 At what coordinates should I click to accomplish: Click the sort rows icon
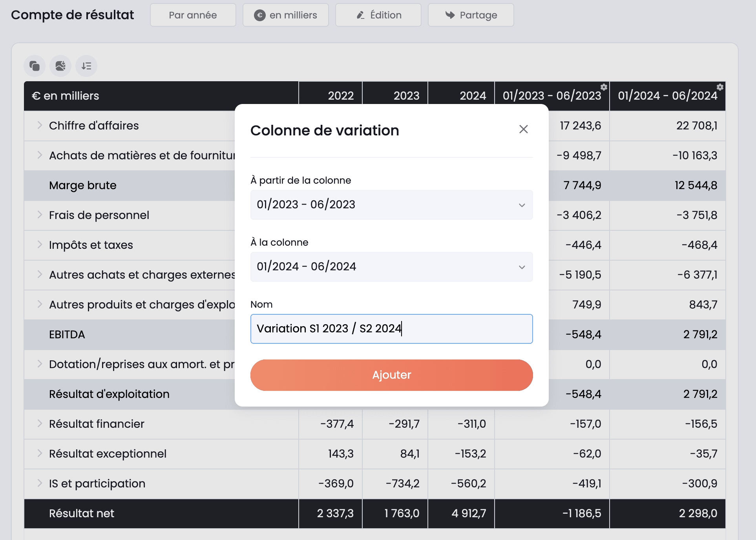[x=86, y=66]
